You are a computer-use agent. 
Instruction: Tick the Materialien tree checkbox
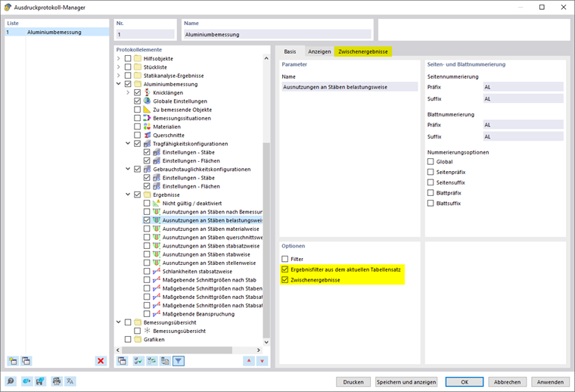coord(137,126)
